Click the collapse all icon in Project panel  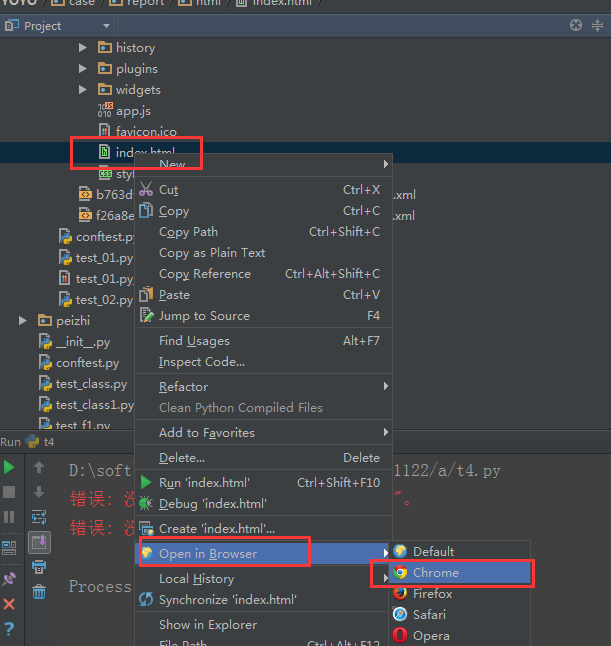pyautogui.click(x=597, y=26)
